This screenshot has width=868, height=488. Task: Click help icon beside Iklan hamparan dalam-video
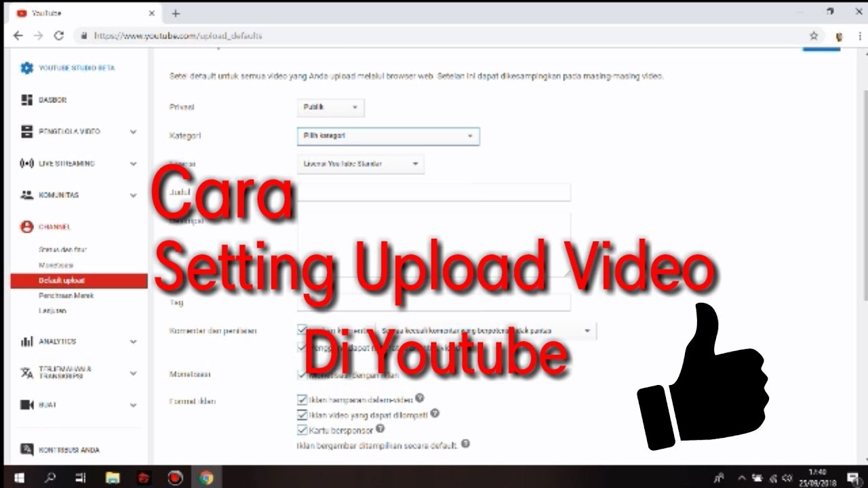pos(420,398)
